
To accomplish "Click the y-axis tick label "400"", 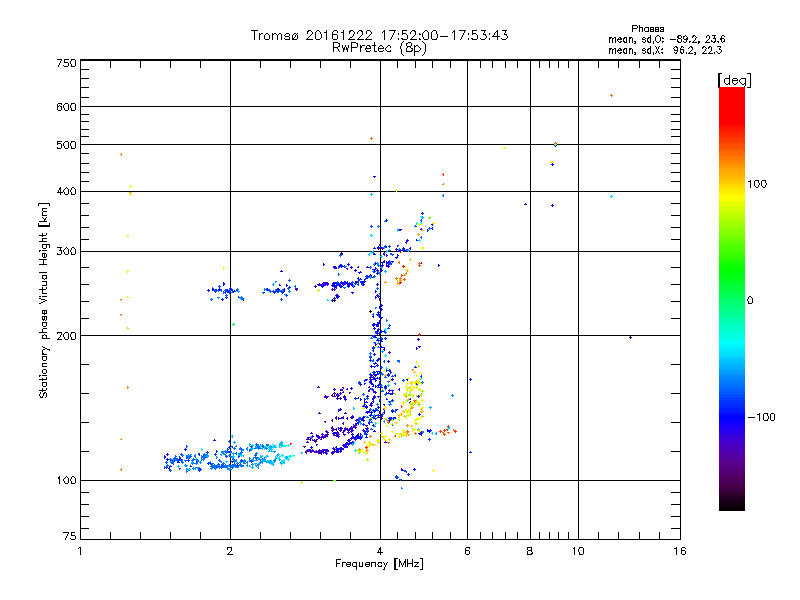I will pos(66,191).
